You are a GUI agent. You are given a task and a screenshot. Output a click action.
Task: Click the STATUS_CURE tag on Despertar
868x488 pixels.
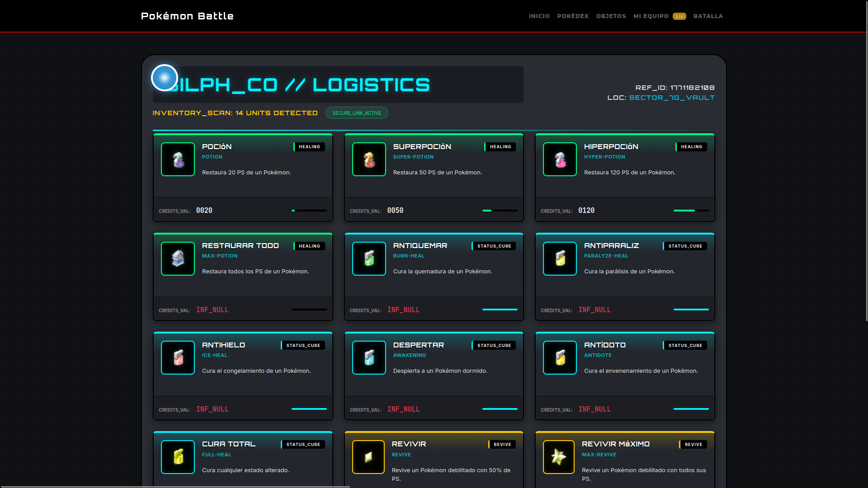click(494, 346)
